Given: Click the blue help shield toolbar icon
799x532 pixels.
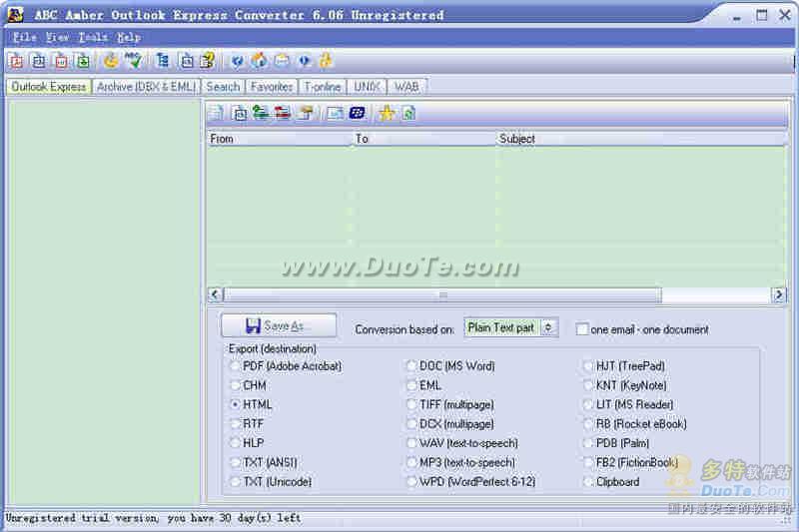Looking at the screenshot, I should [x=237, y=61].
